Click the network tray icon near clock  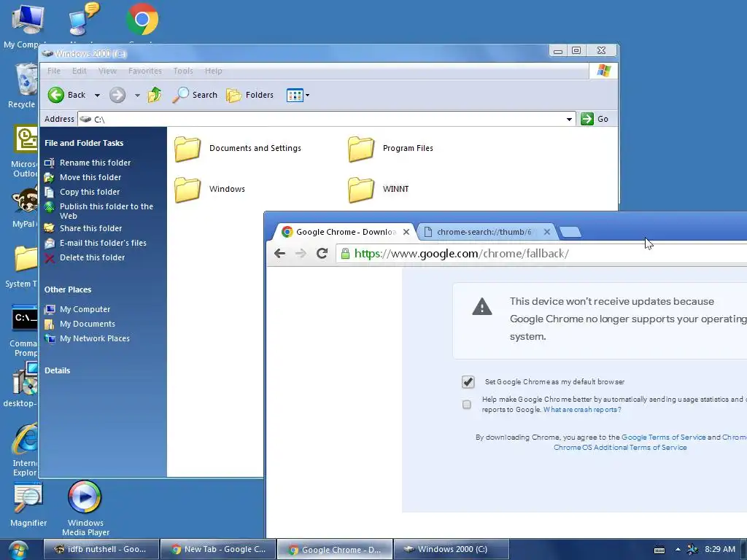[x=693, y=550]
